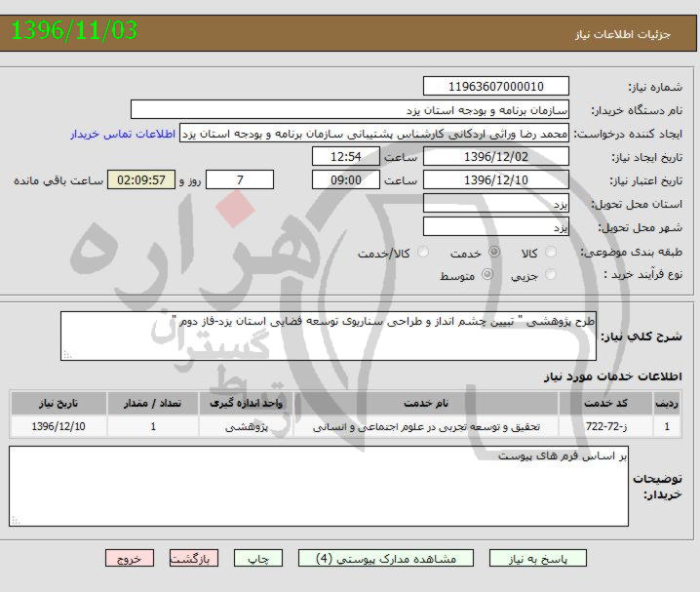The image size is (700, 592).
Task: Click the اطلاعات خدمات مورد نیاز heading
Action: (x=613, y=376)
